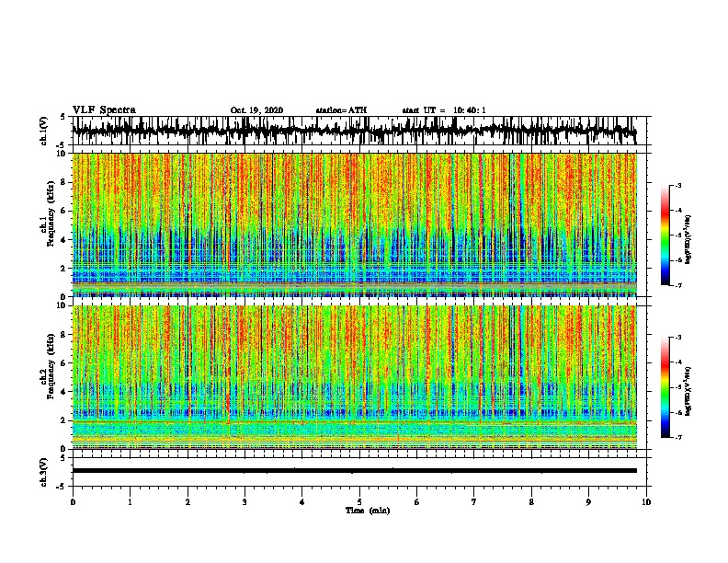Click inside the ch.1 spectrogram panel
Screen dimensions: 728x563
[x=355, y=224]
